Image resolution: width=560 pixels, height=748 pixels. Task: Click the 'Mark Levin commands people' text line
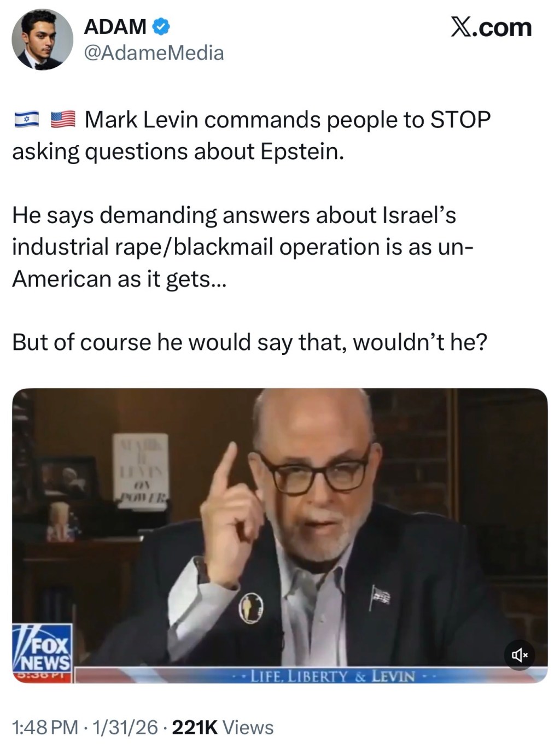coord(288,119)
